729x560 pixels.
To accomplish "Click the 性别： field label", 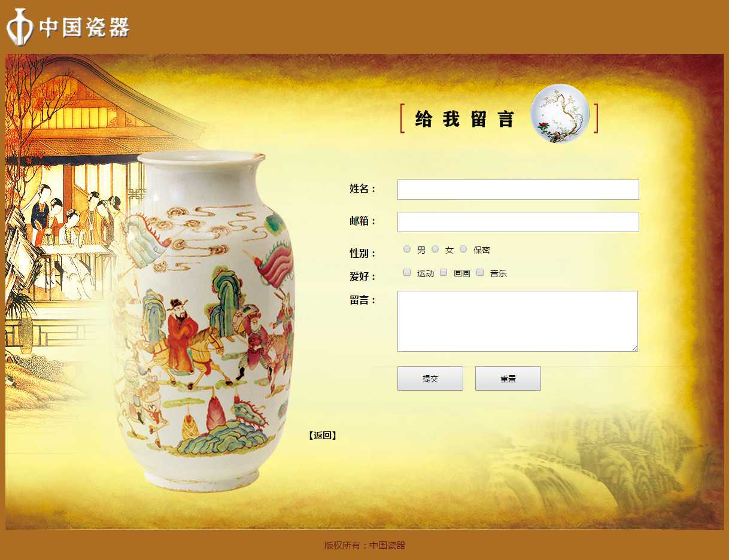I will tap(363, 253).
